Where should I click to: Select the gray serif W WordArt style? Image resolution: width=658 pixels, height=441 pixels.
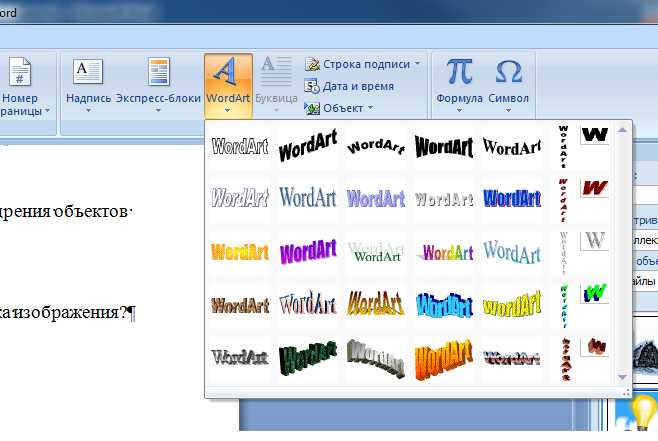595,241
